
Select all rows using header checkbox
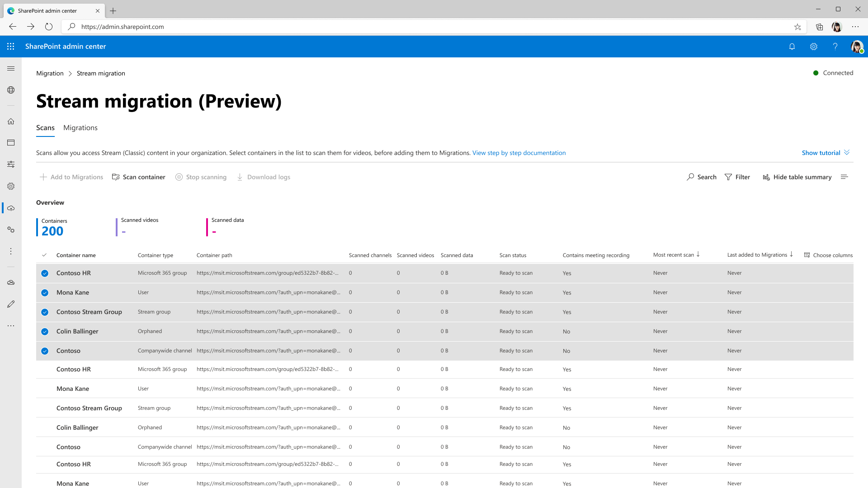pyautogui.click(x=44, y=255)
